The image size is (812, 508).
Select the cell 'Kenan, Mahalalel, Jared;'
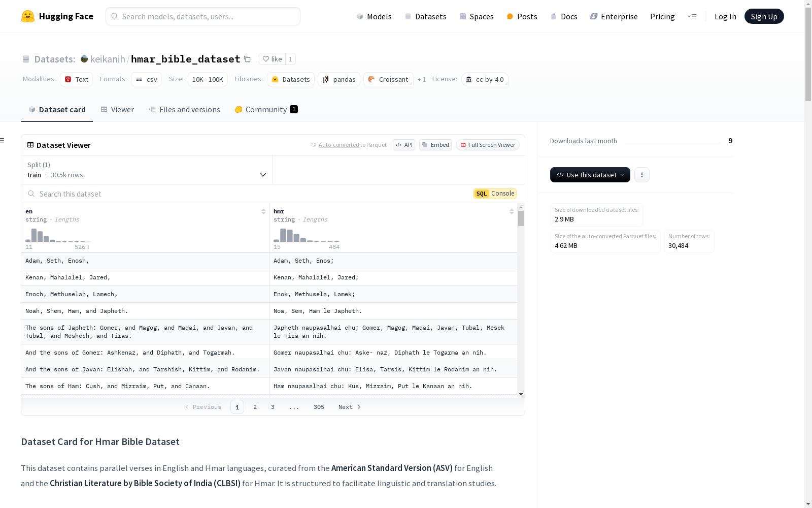(393, 277)
